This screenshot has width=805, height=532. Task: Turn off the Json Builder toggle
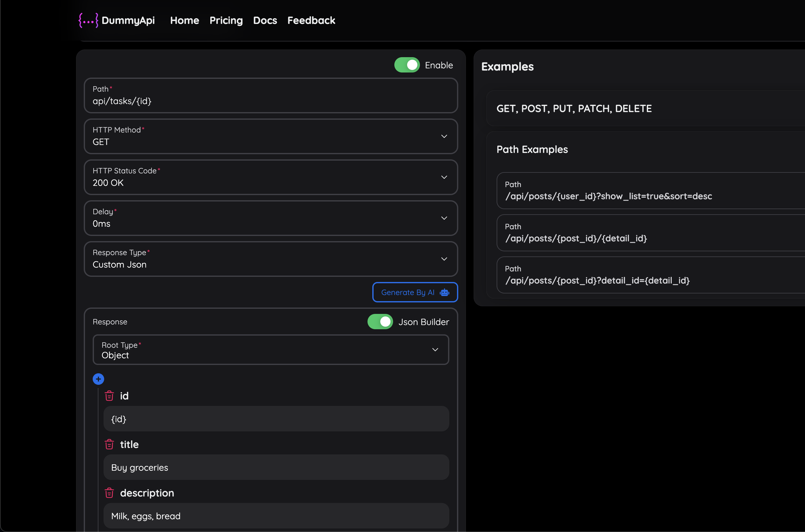click(380, 322)
